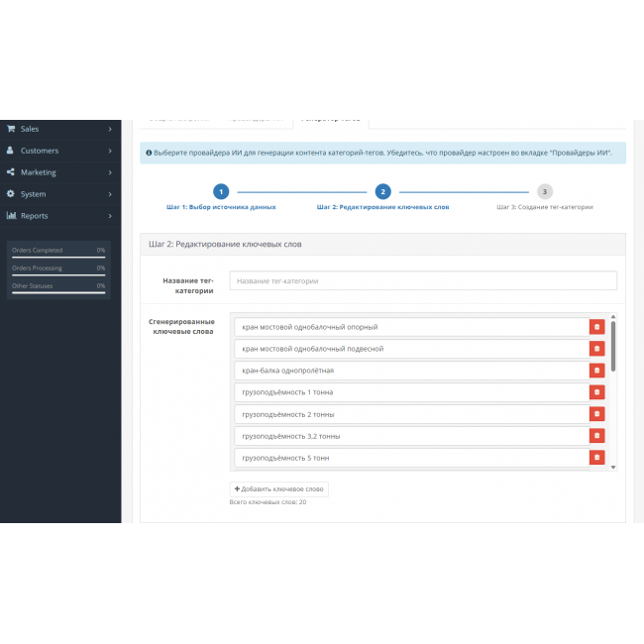
Task: Go to step 1 circle 'Выбор источника данных'
Action: 221,191
